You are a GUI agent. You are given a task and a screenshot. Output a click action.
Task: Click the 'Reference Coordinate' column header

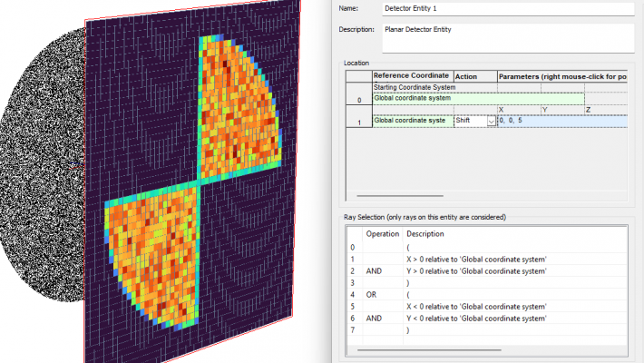[413, 76]
